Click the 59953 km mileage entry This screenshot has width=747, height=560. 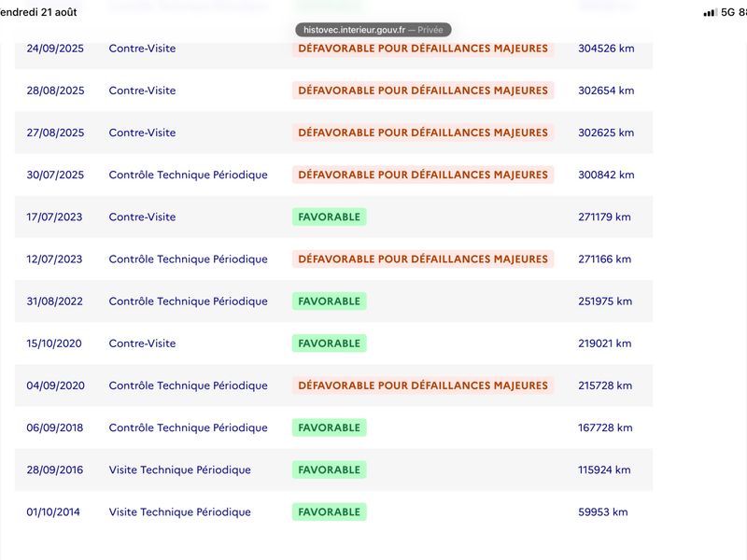coord(602,511)
